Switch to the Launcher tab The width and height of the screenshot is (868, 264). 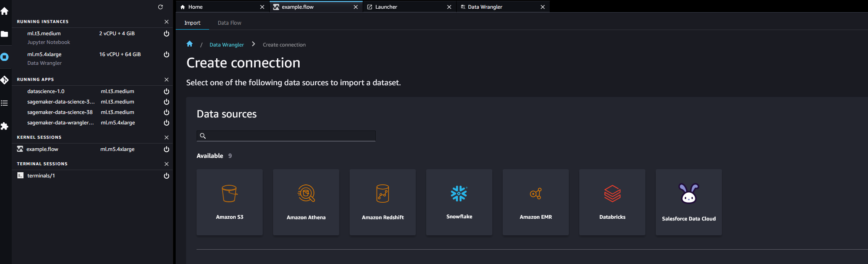click(386, 7)
